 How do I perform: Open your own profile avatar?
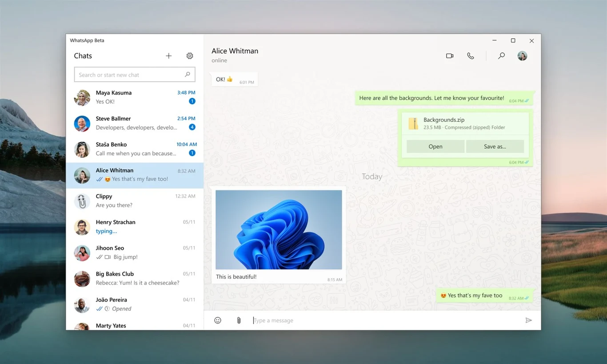(522, 56)
